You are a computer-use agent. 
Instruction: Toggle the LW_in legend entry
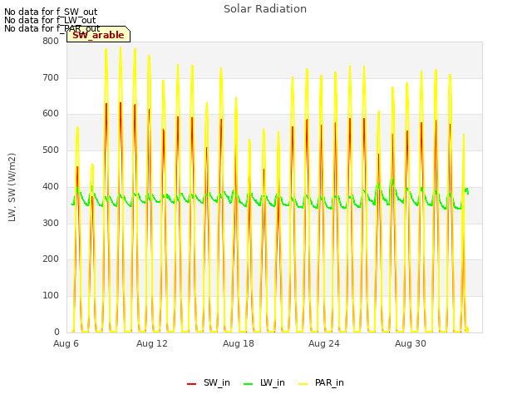(x=264, y=382)
